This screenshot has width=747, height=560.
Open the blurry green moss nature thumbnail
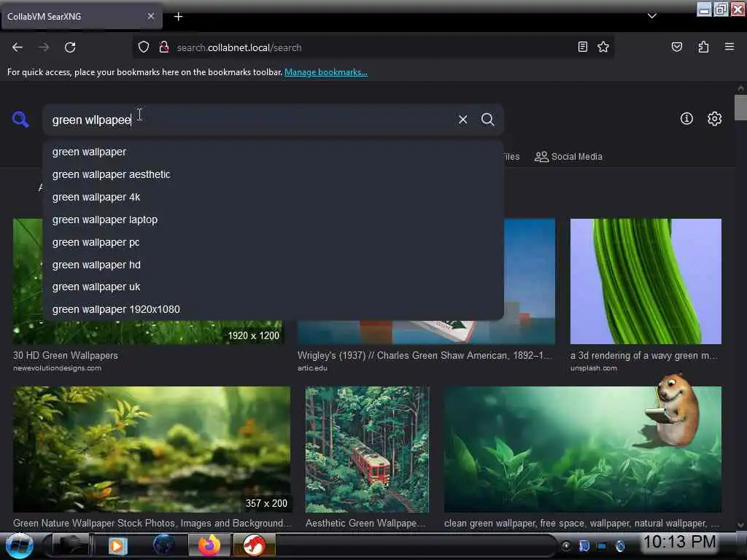[x=152, y=449]
